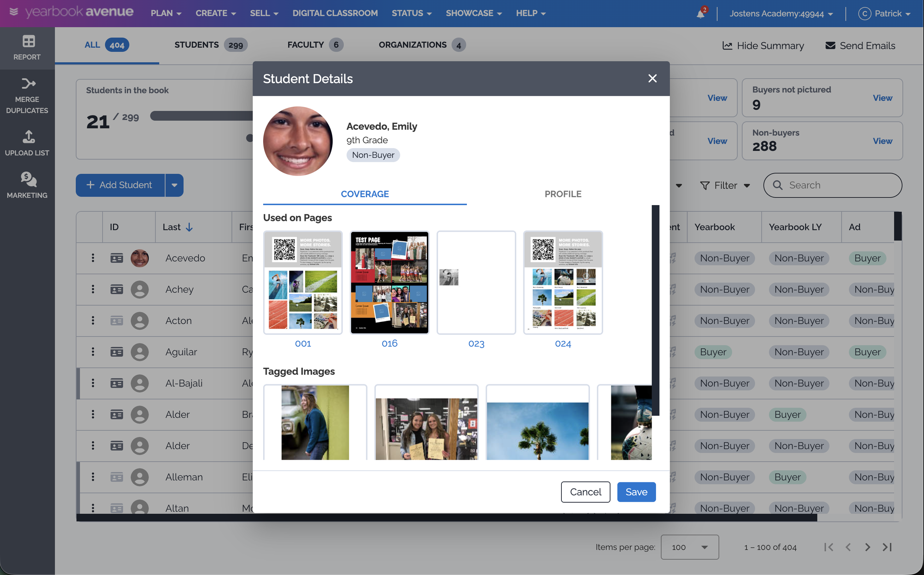Sort by Last name column arrow
924x575 pixels.
click(189, 227)
